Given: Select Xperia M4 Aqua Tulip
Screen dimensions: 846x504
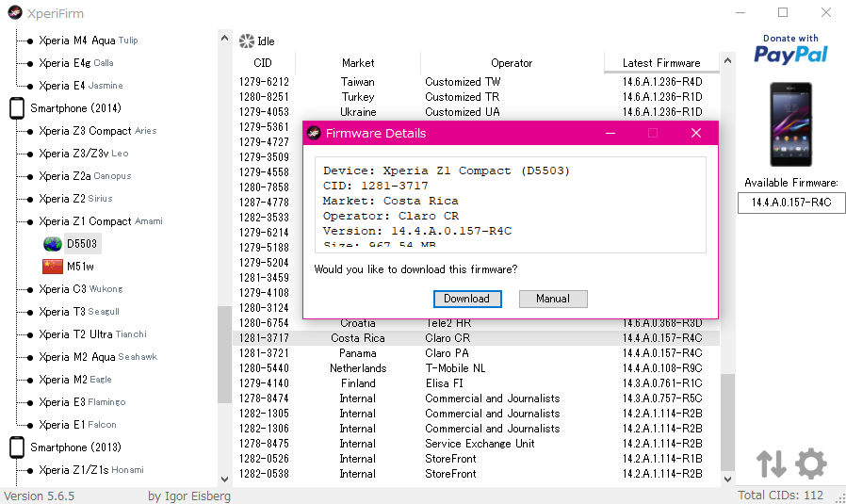Looking at the screenshot, I should (x=89, y=41).
